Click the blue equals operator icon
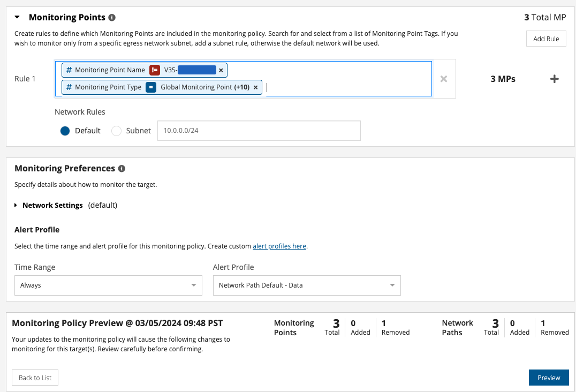The height and width of the screenshot is (392, 576). [151, 87]
